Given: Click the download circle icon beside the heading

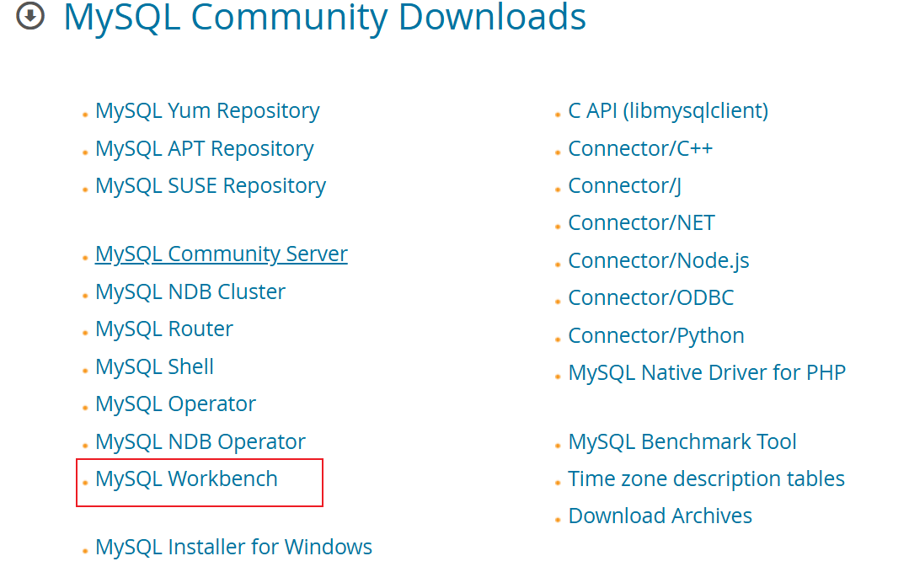Looking at the screenshot, I should (x=30, y=15).
